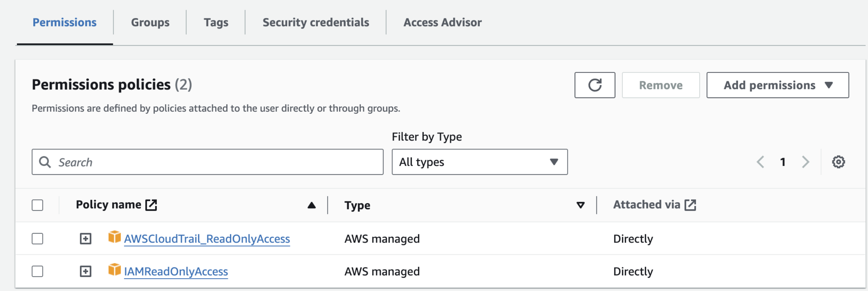Screen dimensions: 868x291
Task: Switch to the Permissions tab
Action: point(65,22)
